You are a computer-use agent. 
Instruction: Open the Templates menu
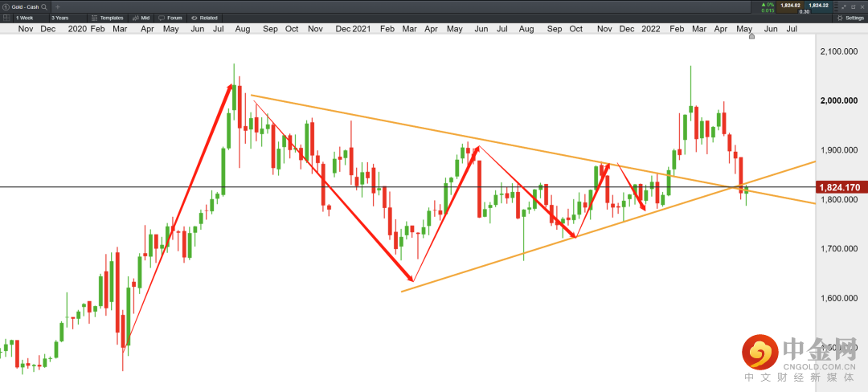(x=108, y=18)
